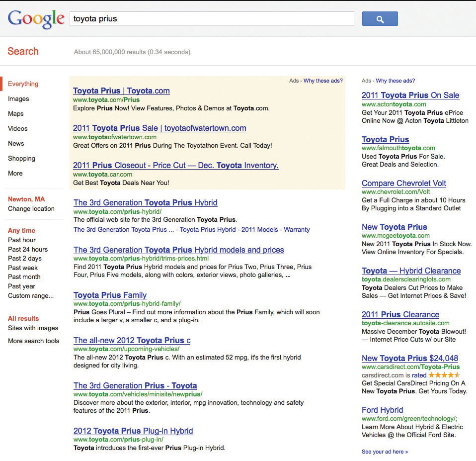Click the About 65,000,000 results count text
The width and height of the screenshot is (476, 461).
132,52
